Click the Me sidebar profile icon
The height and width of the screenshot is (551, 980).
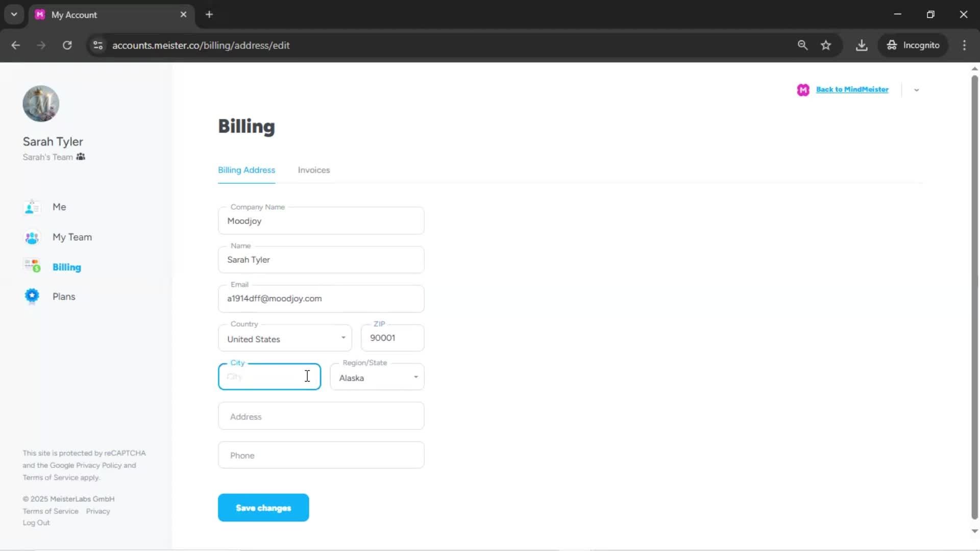tap(32, 207)
